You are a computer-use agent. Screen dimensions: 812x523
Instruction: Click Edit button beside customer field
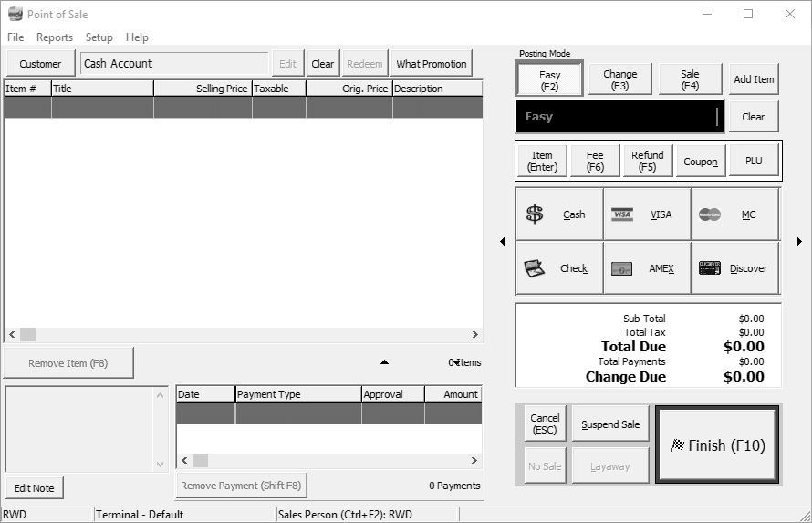click(x=288, y=64)
